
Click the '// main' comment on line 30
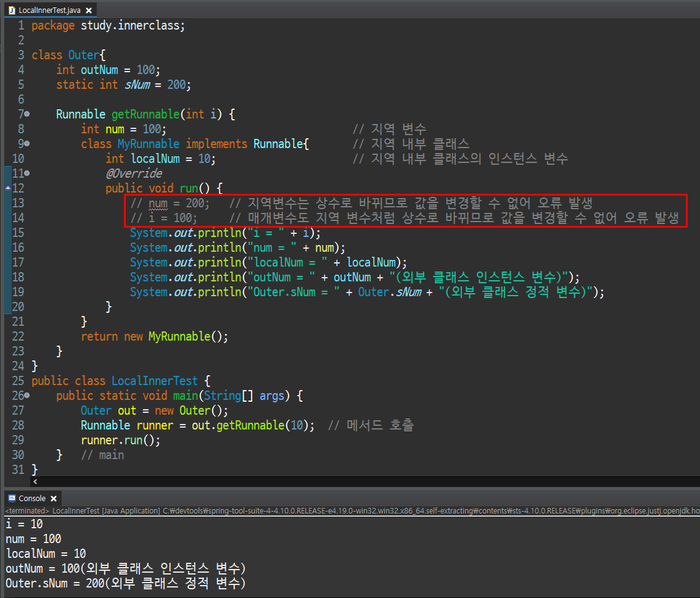tap(102, 455)
